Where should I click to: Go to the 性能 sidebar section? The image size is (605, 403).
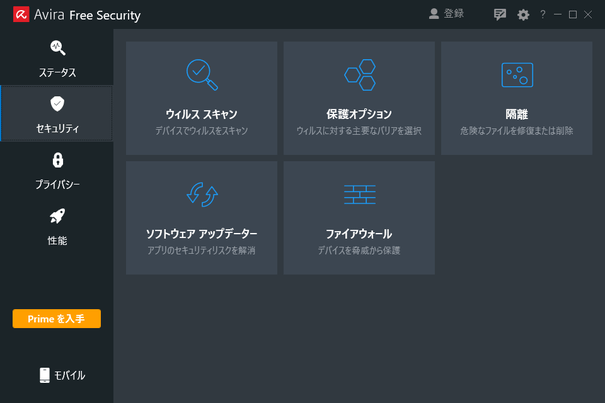(57, 227)
